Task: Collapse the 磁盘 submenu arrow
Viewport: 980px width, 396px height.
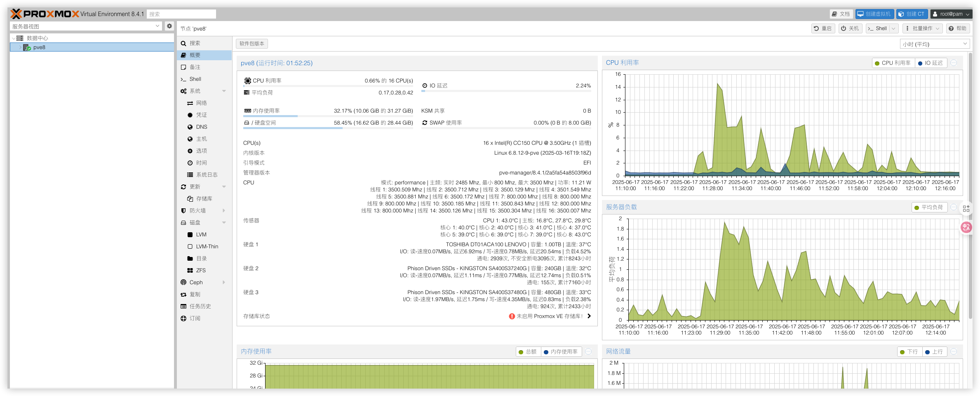Action: click(224, 223)
